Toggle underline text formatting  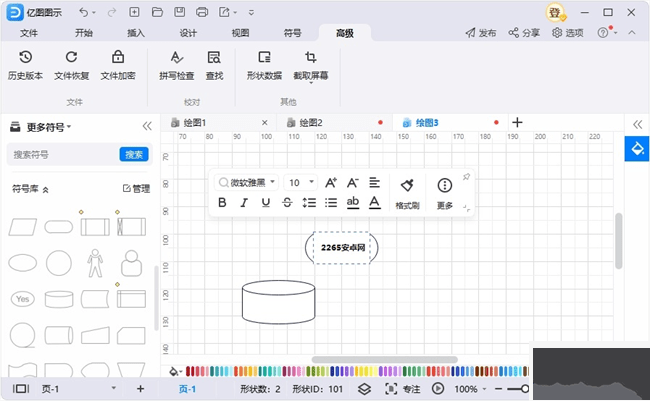(x=266, y=203)
